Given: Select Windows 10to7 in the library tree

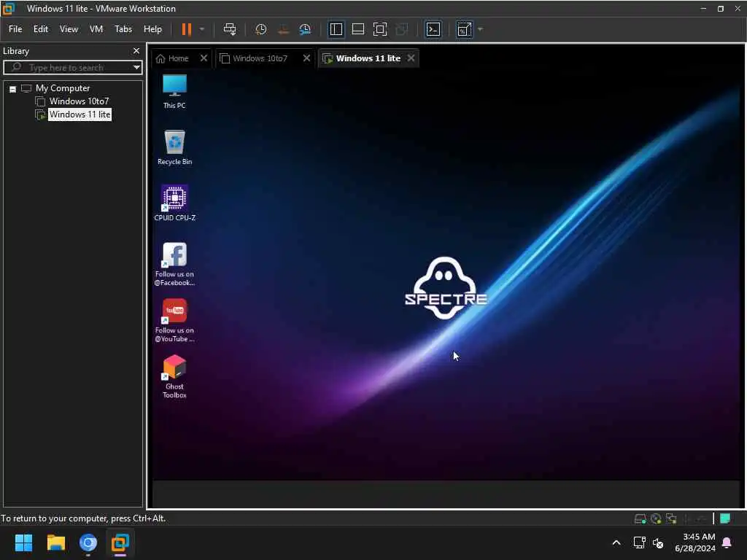Looking at the screenshot, I should 79,101.
